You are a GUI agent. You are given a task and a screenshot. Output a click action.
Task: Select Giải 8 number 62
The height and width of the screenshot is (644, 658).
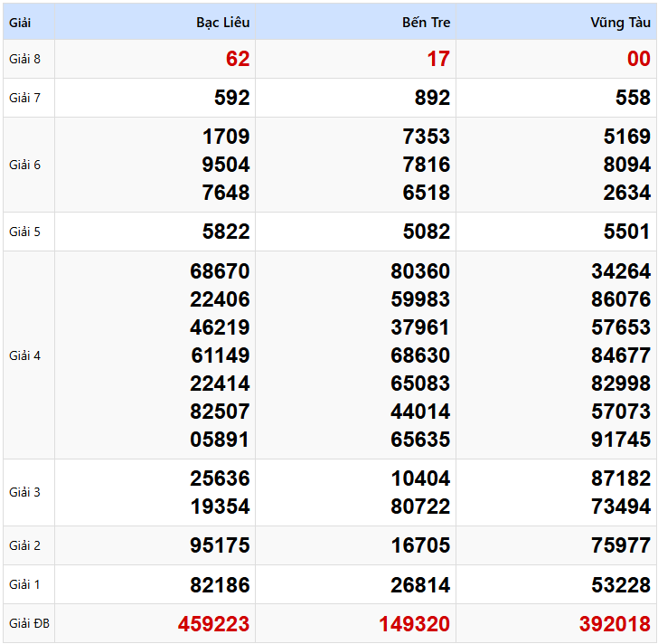click(x=238, y=59)
